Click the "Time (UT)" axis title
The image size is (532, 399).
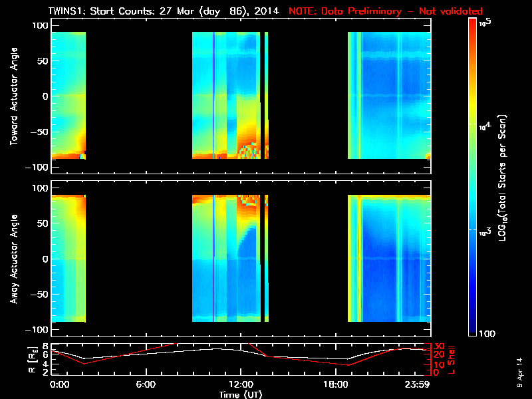coord(241,394)
